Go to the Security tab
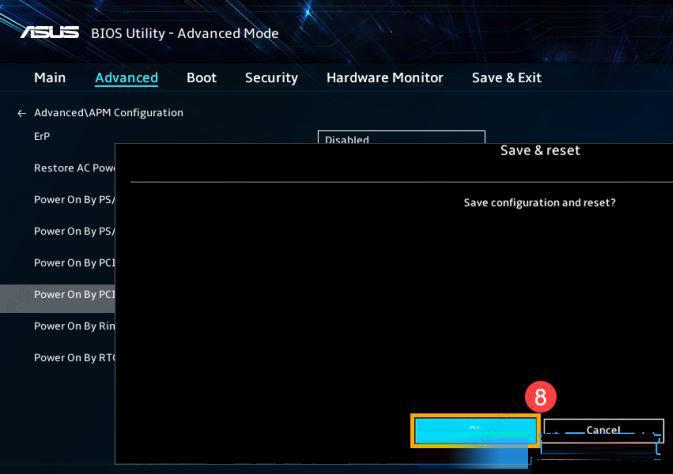The width and height of the screenshot is (673, 474). [x=271, y=78]
